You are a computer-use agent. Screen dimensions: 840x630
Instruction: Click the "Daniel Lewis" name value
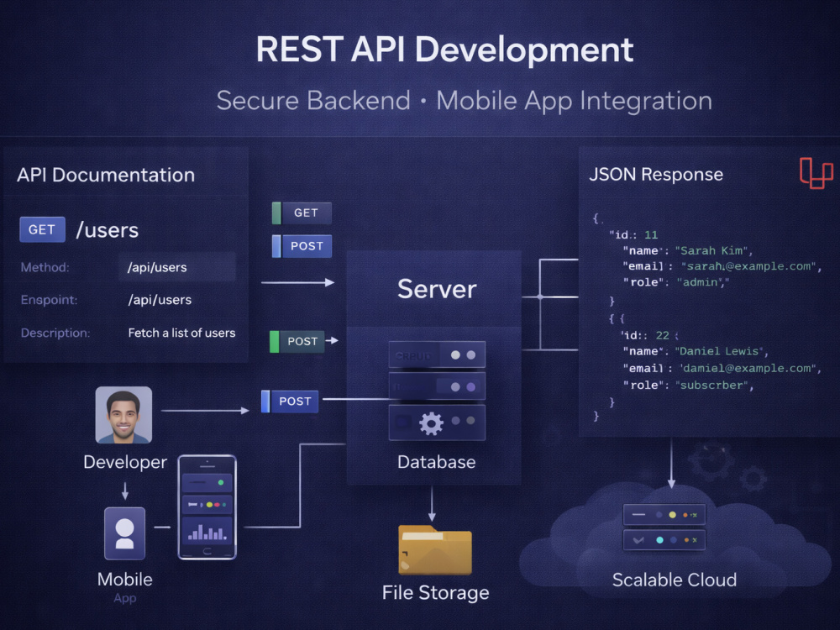point(719,351)
